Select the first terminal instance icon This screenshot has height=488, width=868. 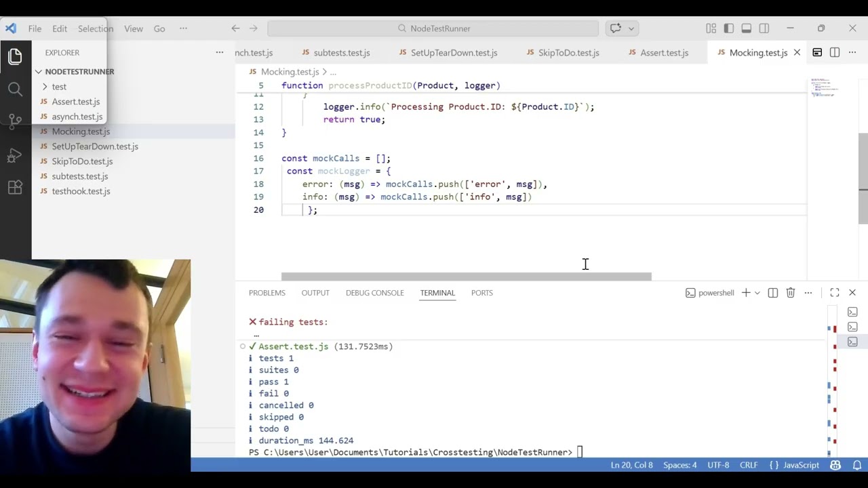point(852,312)
